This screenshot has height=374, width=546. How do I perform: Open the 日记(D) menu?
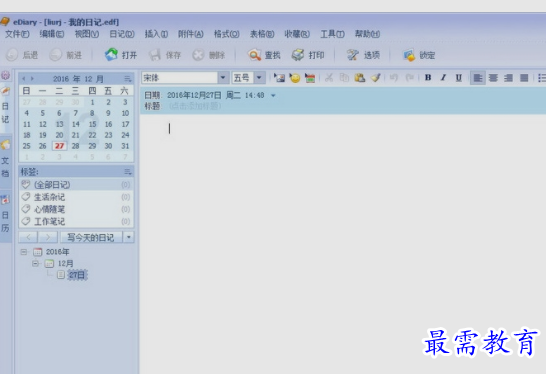[x=122, y=34]
